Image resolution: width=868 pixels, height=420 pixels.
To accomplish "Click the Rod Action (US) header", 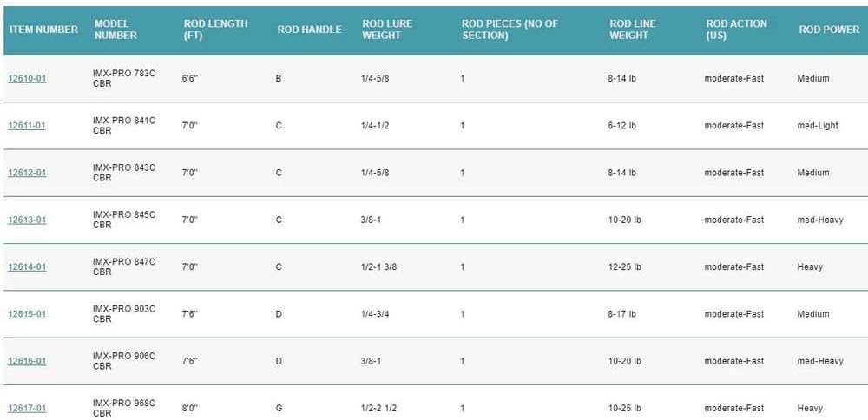I will (x=736, y=30).
